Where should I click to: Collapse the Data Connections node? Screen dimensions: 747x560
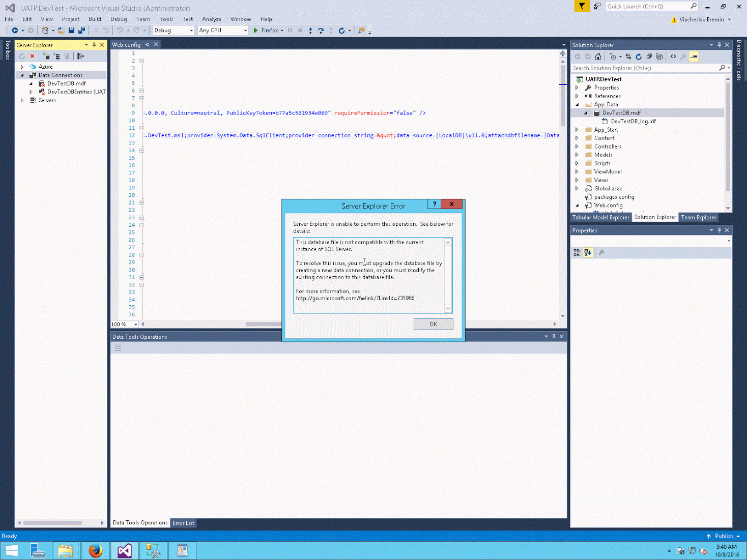click(22, 75)
